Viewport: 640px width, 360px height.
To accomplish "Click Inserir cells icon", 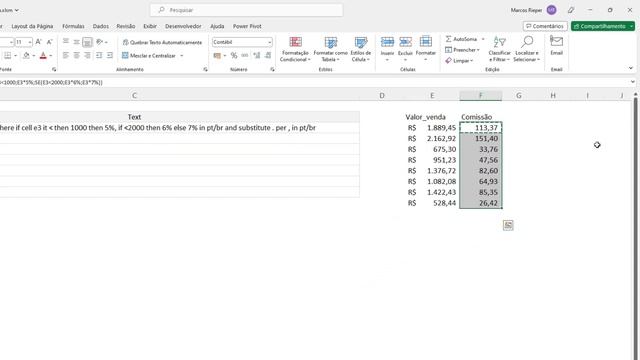I will (x=387, y=42).
